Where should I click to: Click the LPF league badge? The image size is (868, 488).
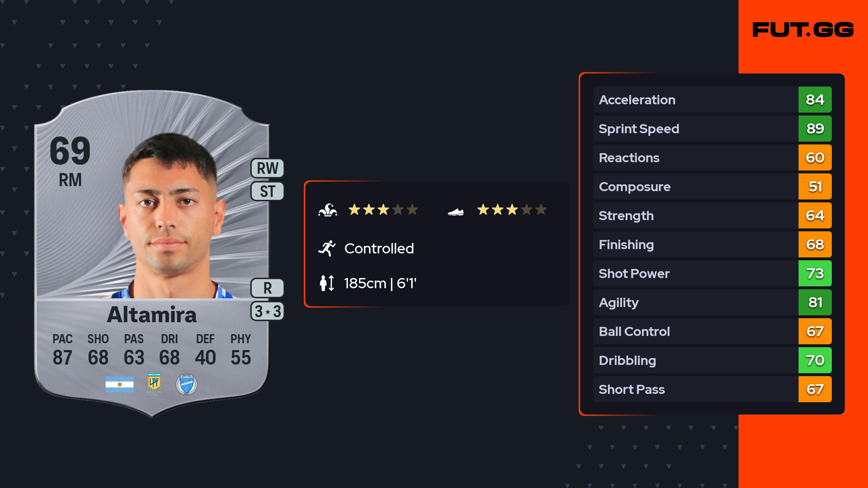(x=154, y=384)
